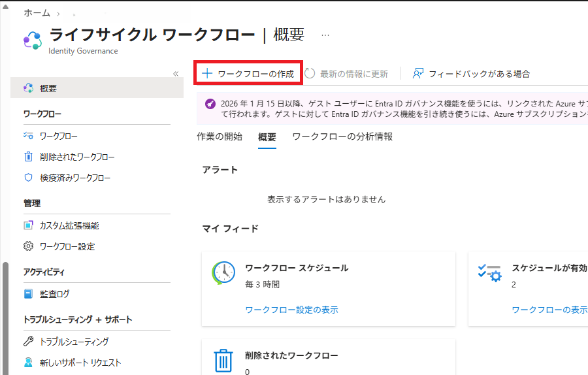Click the カスタム拡張機能 icon in sidebar
Image resolution: width=588 pixels, height=375 pixels.
click(x=29, y=225)
